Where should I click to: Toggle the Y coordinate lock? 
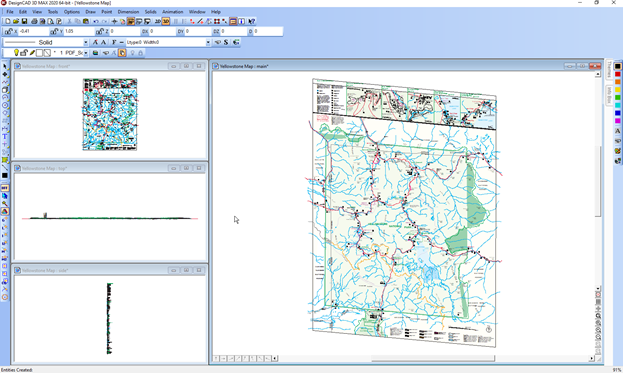click(x=54, y=31)
